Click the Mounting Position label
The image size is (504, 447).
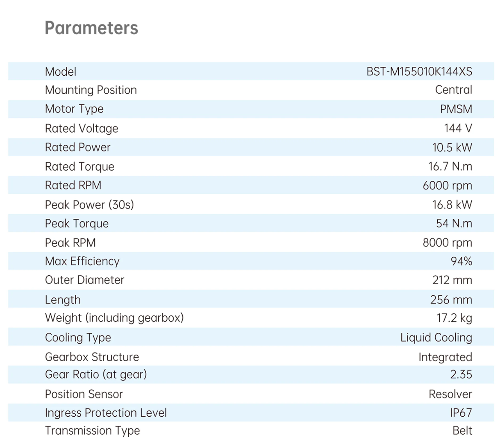[91, 90]
